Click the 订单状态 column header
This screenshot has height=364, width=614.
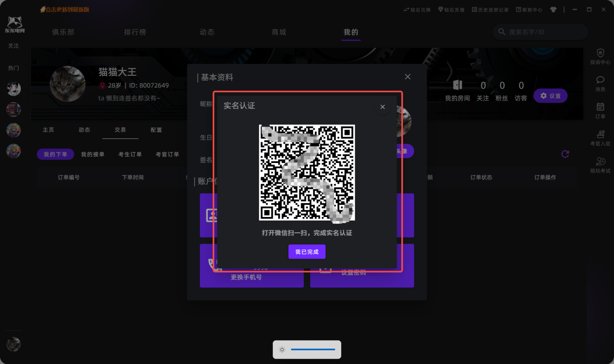481,177
